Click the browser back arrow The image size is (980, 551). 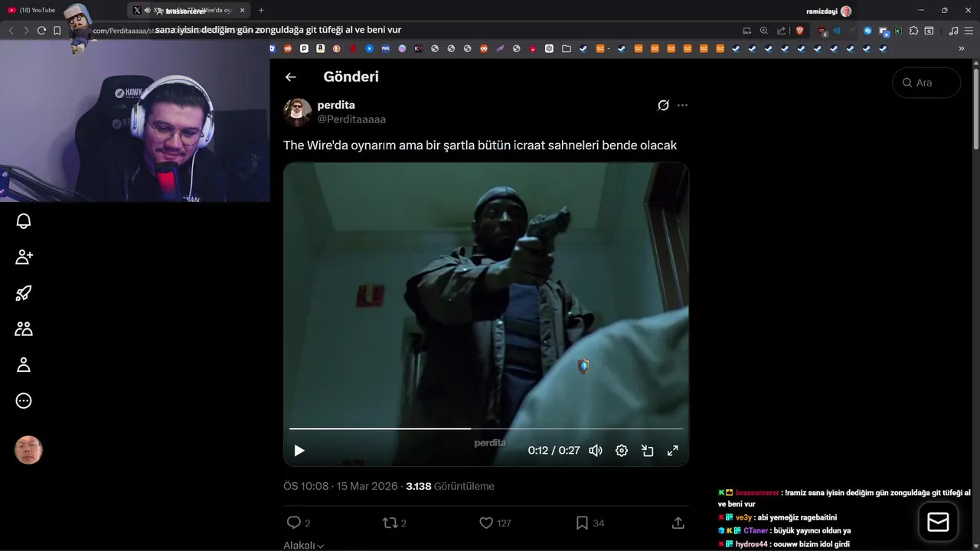(11, 31)
